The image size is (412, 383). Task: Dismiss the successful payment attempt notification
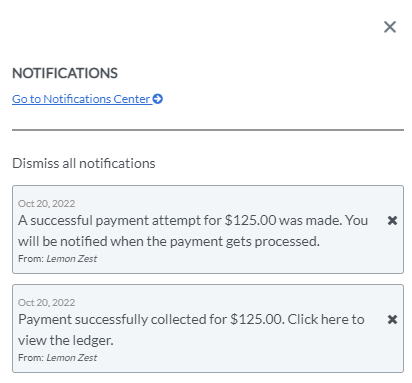coord(392,220)
